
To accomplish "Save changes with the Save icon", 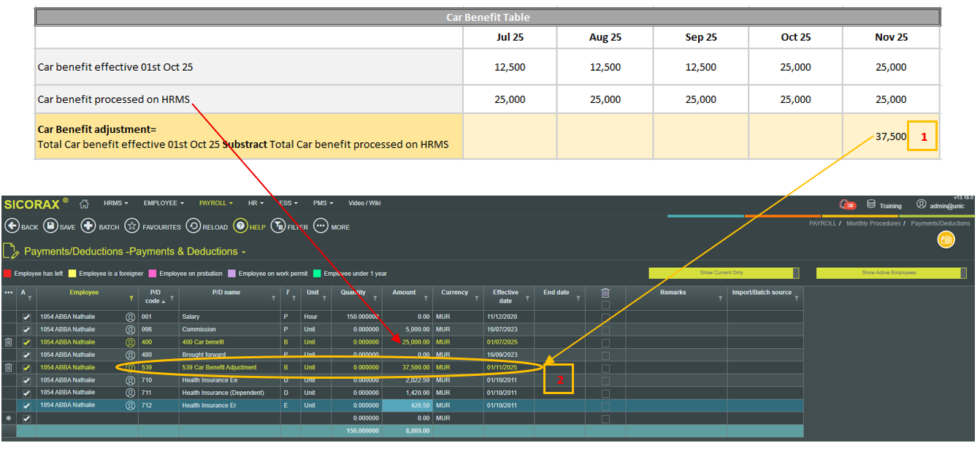I will (50, 226).
